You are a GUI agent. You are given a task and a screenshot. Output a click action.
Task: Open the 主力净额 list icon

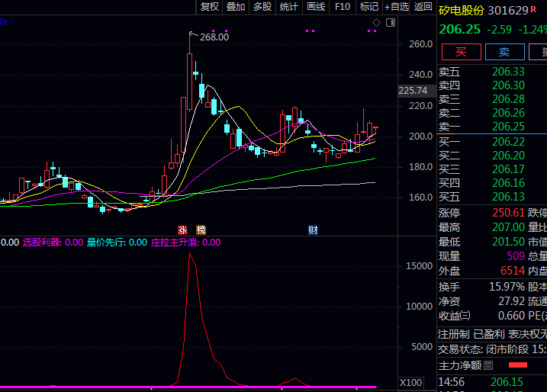tap(488, 365)
